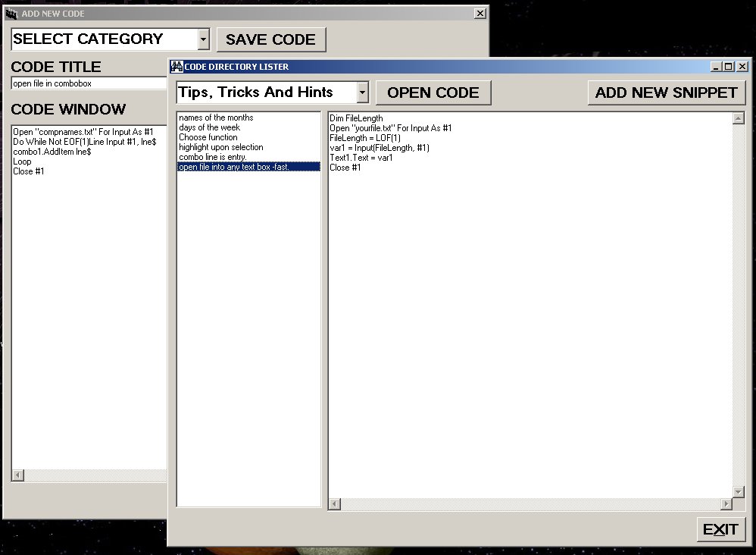Expand the SELECT CATEGORY dropdown arrow

click(x=204, y=39)
